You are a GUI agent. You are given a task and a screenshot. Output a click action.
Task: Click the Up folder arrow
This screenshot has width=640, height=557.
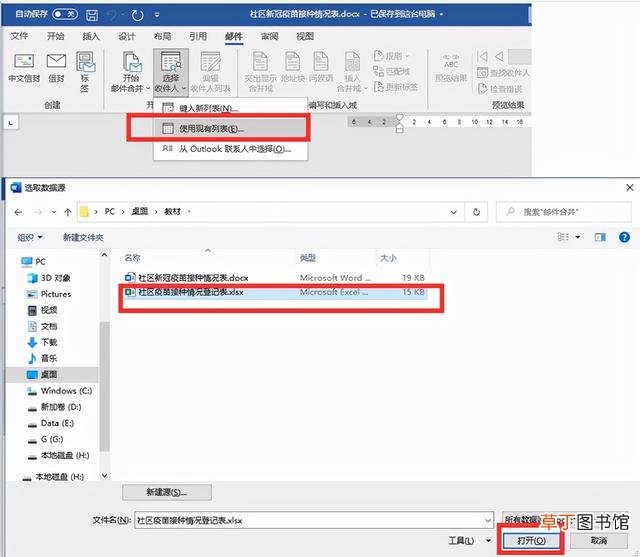(x=68, y=212)
